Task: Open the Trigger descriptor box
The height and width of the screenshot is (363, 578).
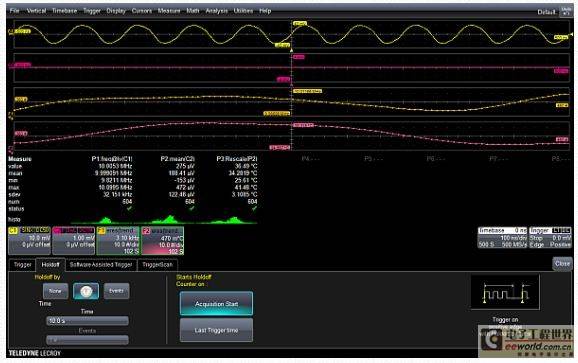Action: (x=550, y=238)
